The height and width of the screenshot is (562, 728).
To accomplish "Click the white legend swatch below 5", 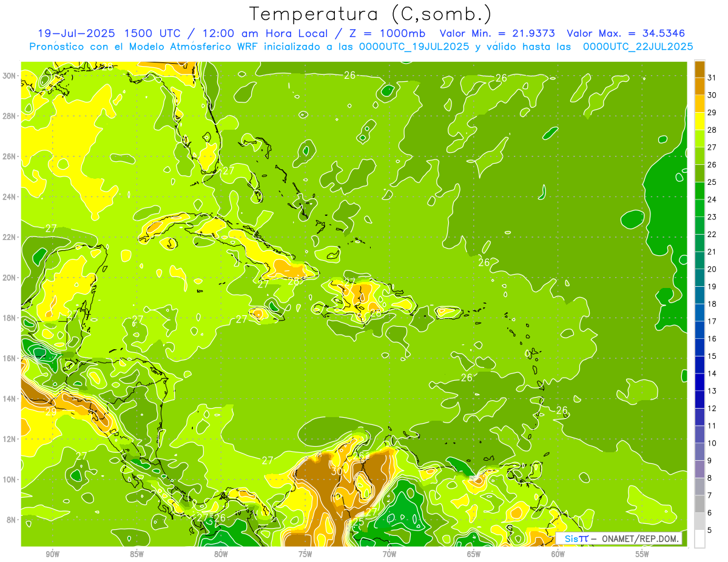I will pos(699,539).
